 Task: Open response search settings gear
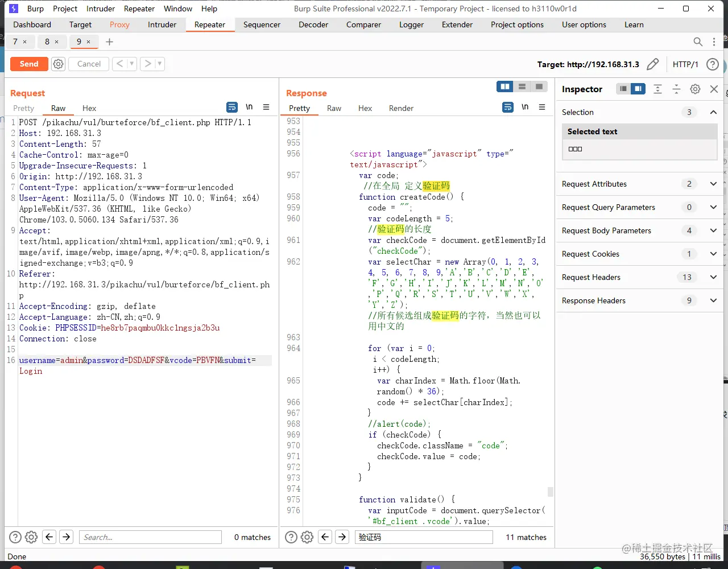307,537
